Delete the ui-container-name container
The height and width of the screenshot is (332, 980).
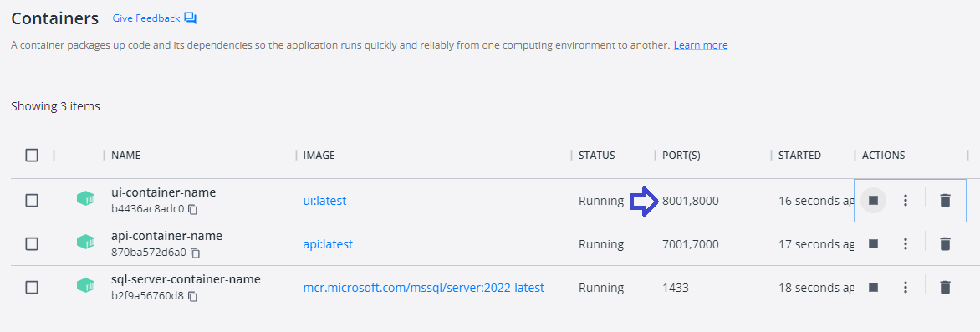tap(945, 200)
